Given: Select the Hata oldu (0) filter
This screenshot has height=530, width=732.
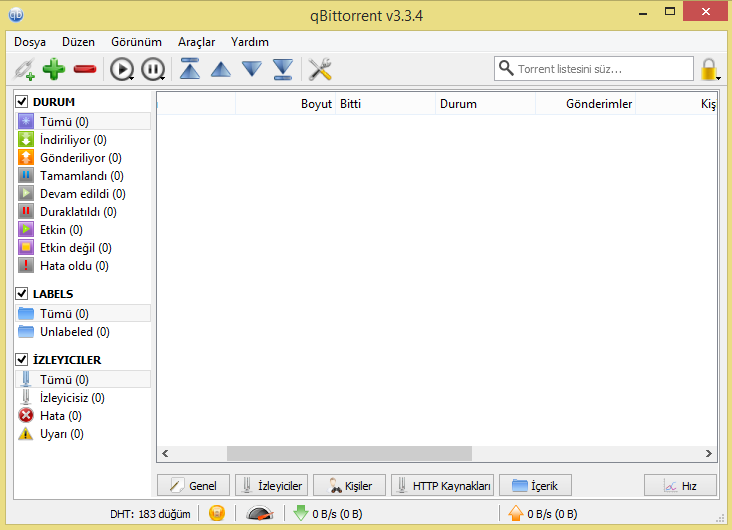Looking at the screenshot, I should (83, 266).
